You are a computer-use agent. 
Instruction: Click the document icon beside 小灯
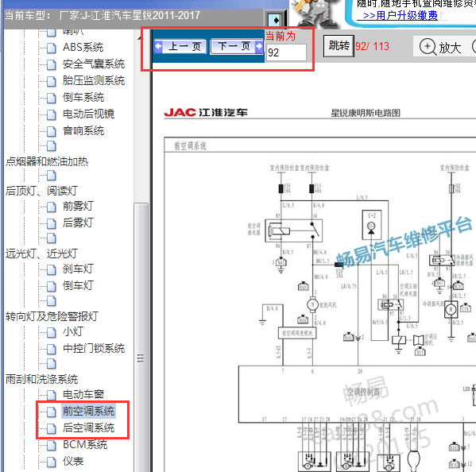pyautogui.click(x=52, y=332)
